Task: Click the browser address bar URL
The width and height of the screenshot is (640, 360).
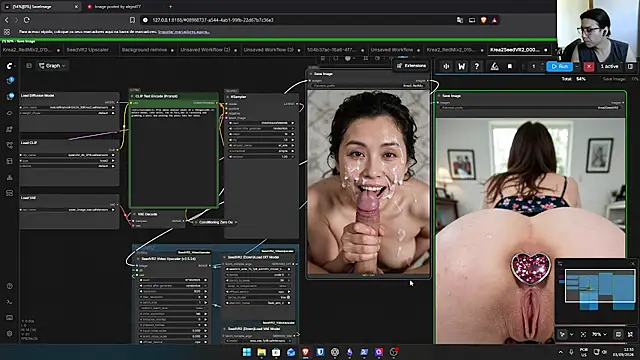Action: pyautogui.click(x=213, y=20)
